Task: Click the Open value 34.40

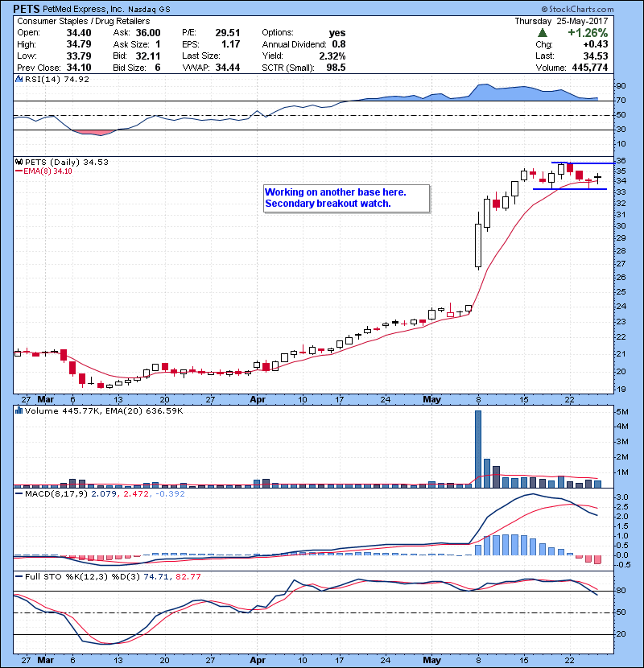Action: 79,33
